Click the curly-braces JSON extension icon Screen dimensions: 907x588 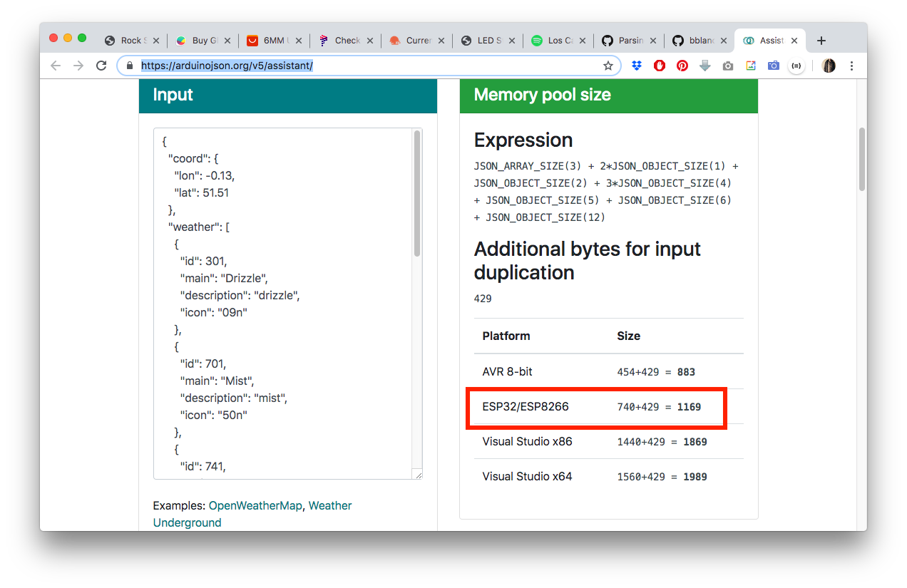[x=796, y=66]
